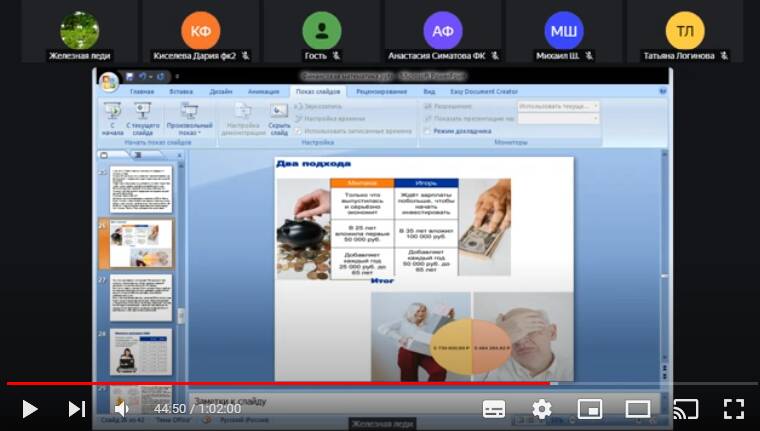Click the Итог heading on the slide
The image size is (760, 431).
[x=382, y=280]
